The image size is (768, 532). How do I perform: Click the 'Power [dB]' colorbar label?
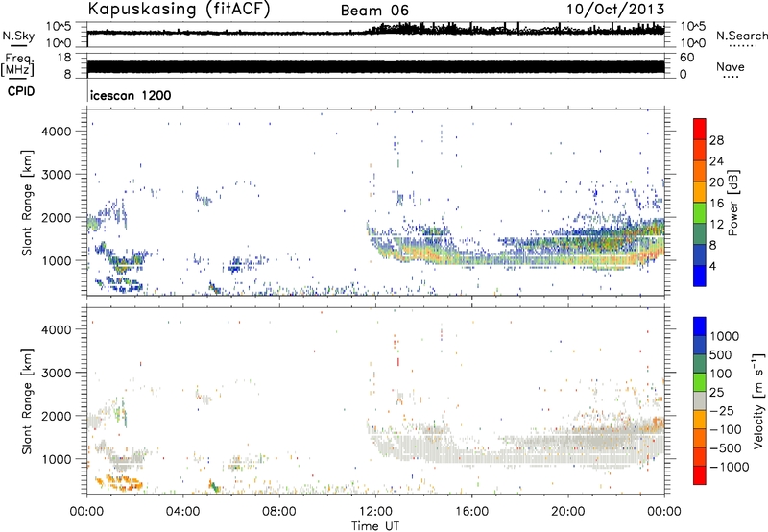click(x=732, y=203)
